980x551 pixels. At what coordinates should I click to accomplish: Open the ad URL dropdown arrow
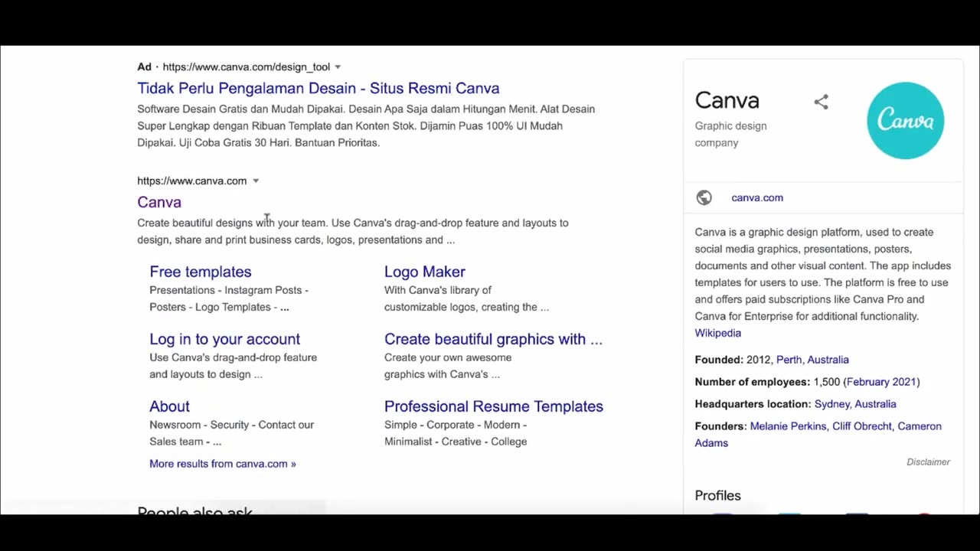tap(338, 67)
